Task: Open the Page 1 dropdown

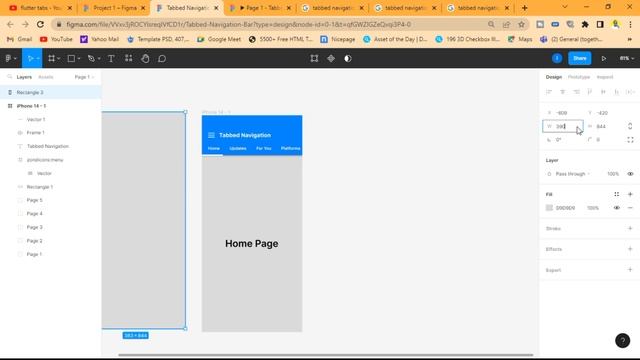Action: [x=84, y=77]
